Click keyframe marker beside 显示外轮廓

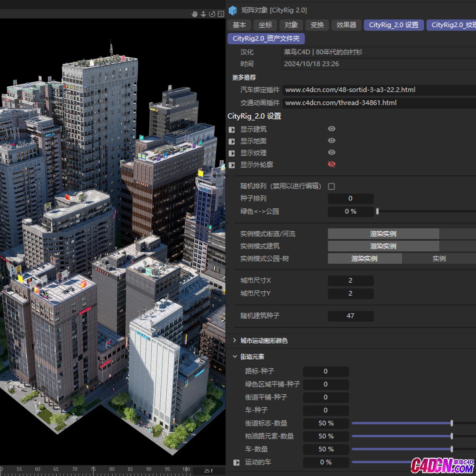pyautogui.click(x=232, y=165)
